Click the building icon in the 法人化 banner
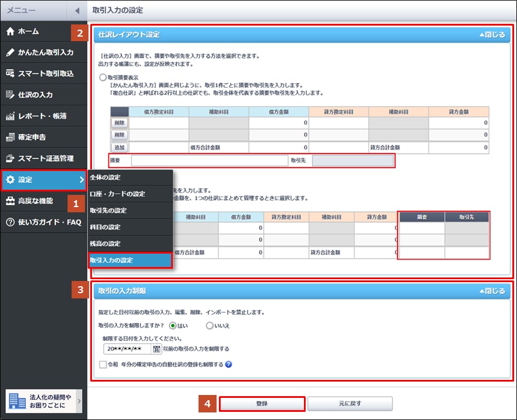 pos(17,401)
